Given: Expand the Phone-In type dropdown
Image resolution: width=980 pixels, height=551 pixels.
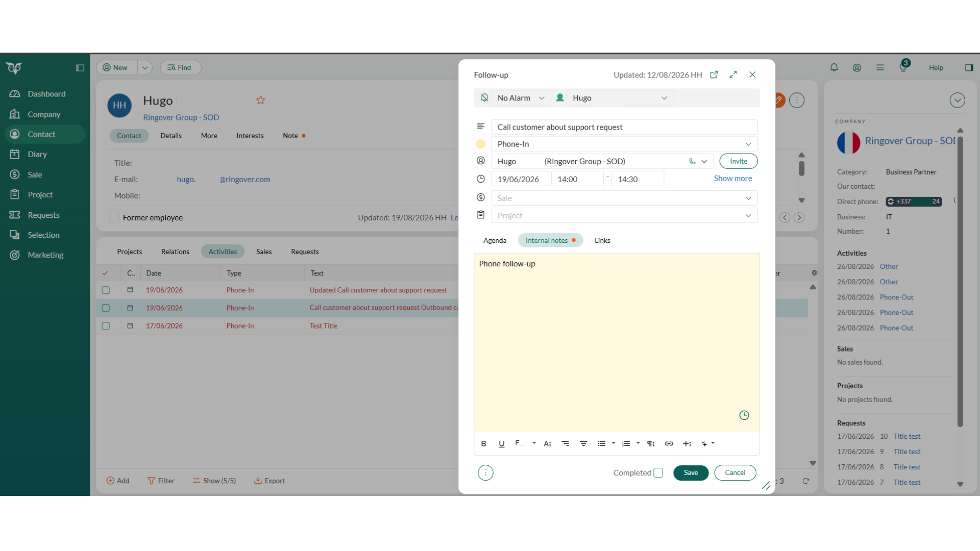Looking at the screenshot, I should tap(624, 144).
